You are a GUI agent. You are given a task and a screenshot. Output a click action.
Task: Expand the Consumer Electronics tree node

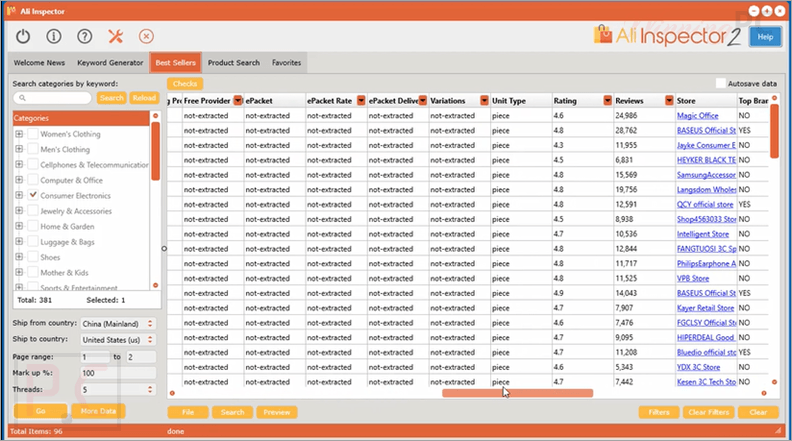click(x=19, y=195)
